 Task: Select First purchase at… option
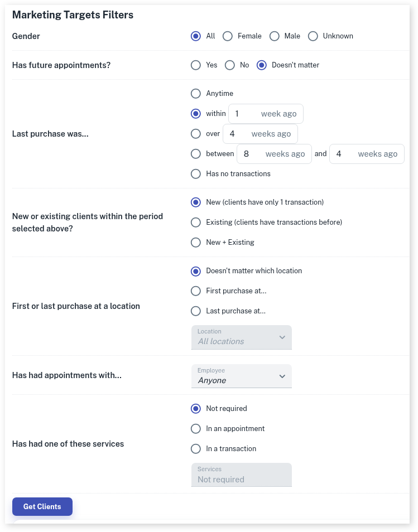tap(196, 291)
